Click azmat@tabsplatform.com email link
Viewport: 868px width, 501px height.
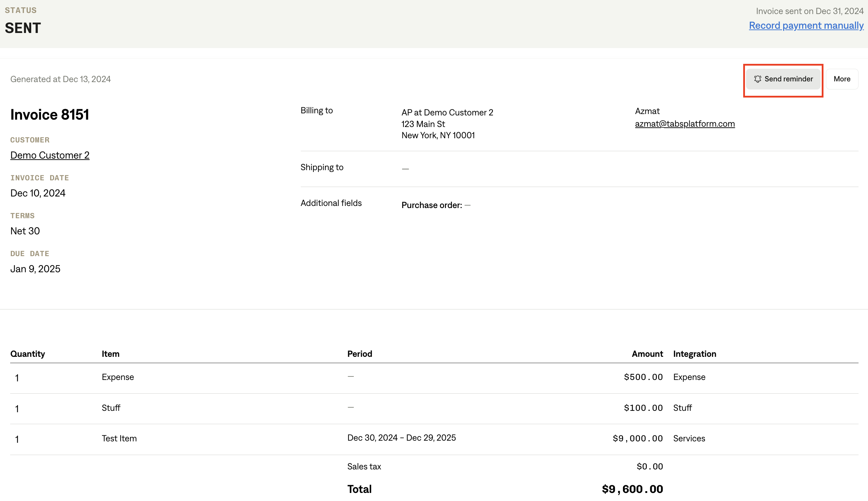coord(685,124)
